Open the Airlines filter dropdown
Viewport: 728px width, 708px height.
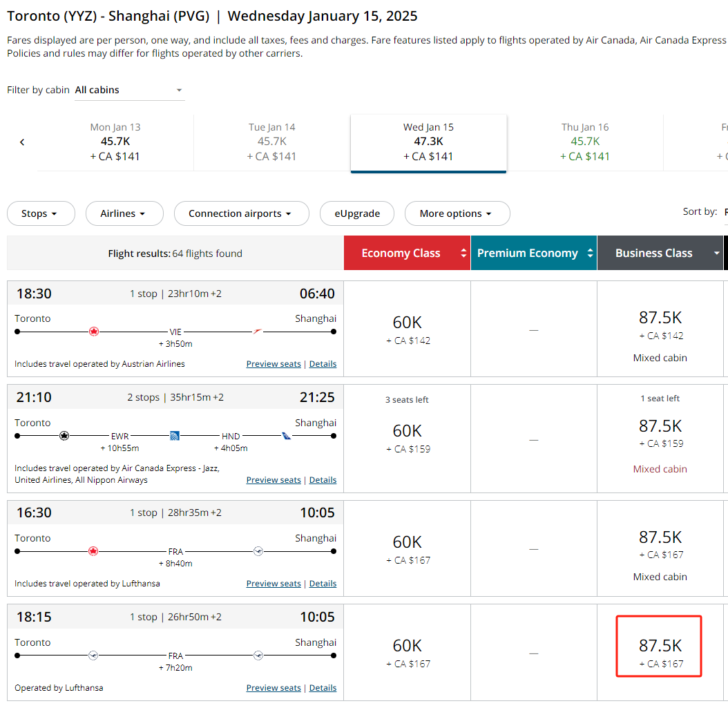(124, 213)
